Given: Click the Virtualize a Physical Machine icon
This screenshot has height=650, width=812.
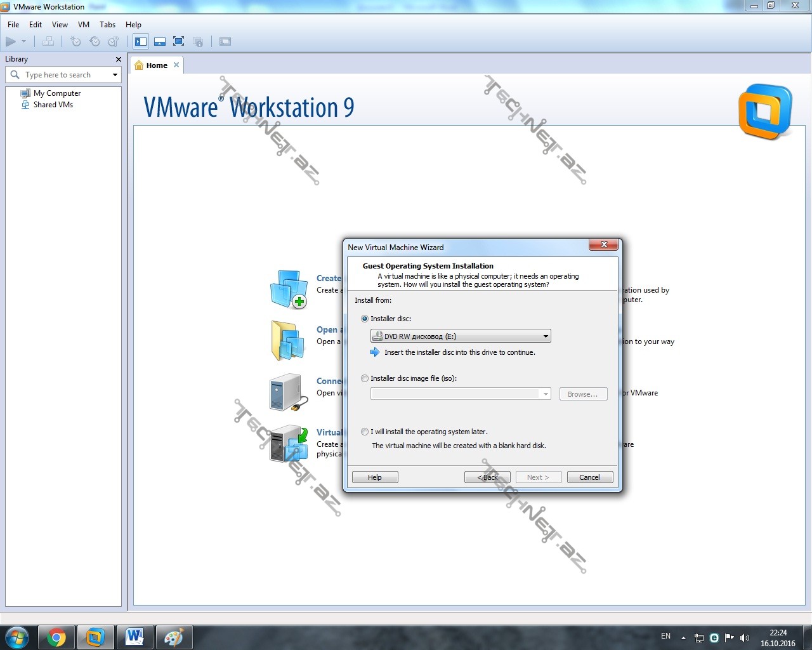Looking at the screenshot, I should click(289, 444).
